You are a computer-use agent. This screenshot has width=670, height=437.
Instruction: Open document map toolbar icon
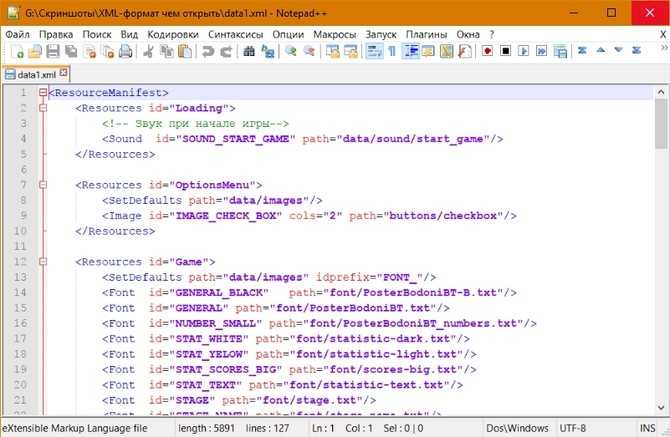(447, 52)
